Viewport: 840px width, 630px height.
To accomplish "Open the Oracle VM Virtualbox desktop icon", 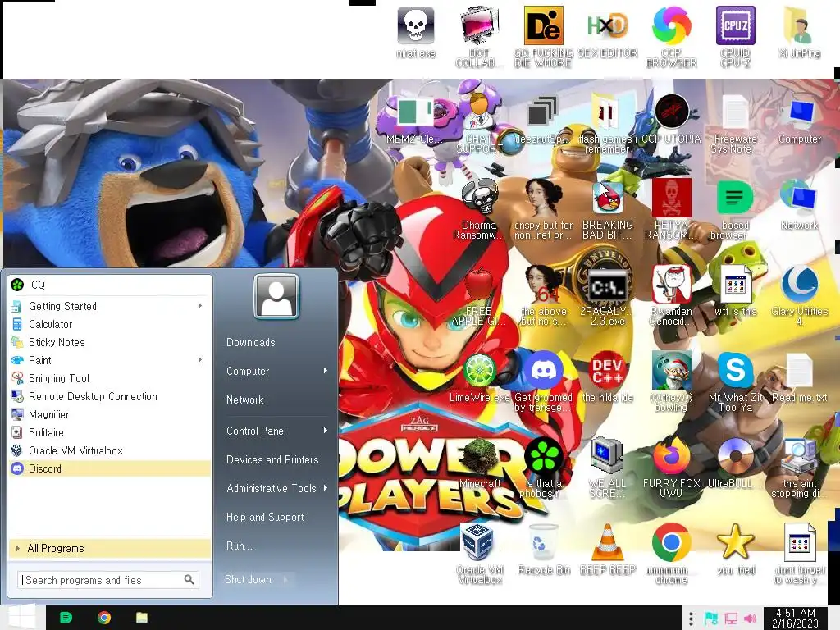I will coord(479,544).
